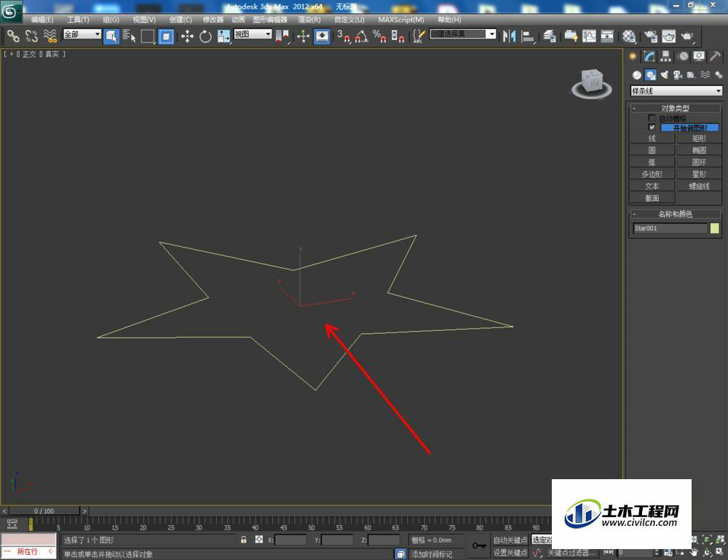Screen dimensions: 728x560
Task: Click the Select and Manipulate icon
Action: (303, 36)
